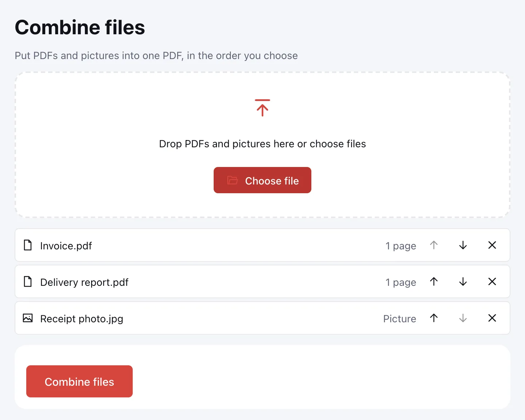Viewport: 525px width, 420px height.
Task: Click the Receipt photo.jpg picture icon
Action: coord(28,318)
